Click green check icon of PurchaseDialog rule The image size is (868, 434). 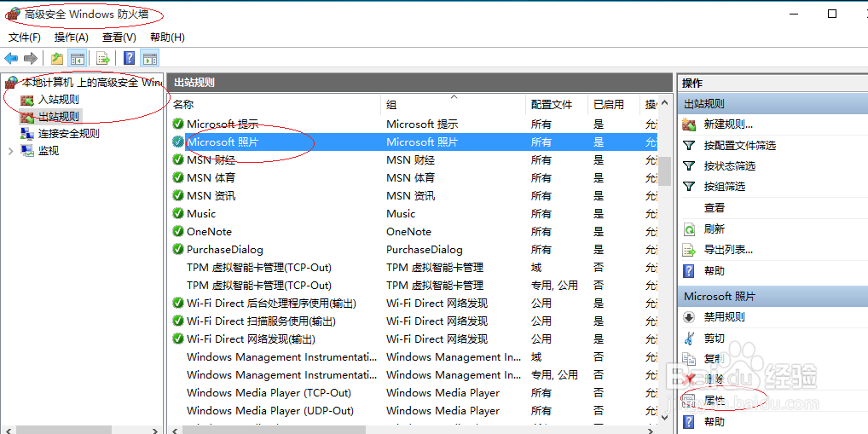tap(177, 249)
